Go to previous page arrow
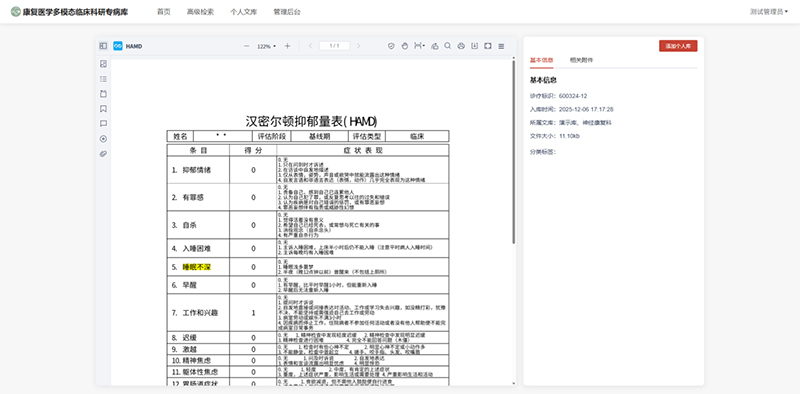Viewport: 800px width, 394px height. point(310,46)
